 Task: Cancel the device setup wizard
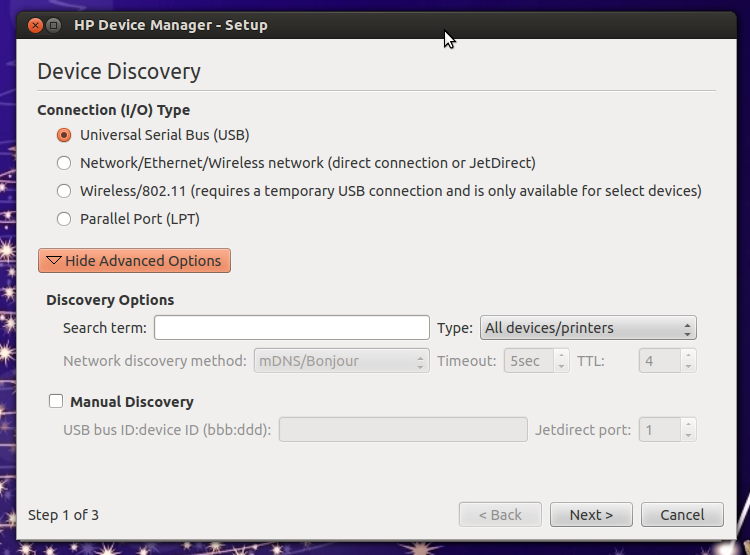[682, 515]
